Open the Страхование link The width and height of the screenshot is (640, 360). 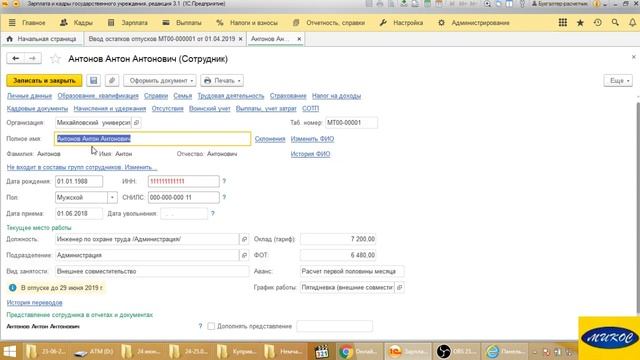(288, 96)
